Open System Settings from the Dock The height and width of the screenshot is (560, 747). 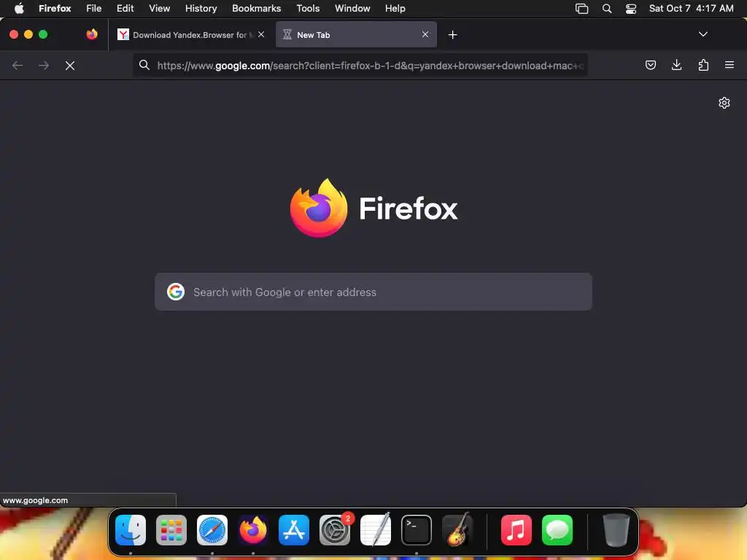click(335, 529)
